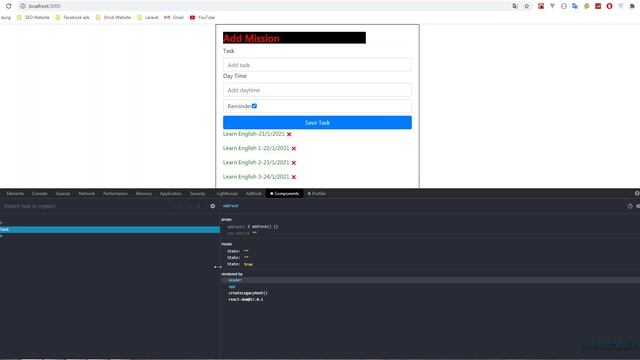Switch to the Memory devtools tab
640x360 pixels.
(144, 193)
